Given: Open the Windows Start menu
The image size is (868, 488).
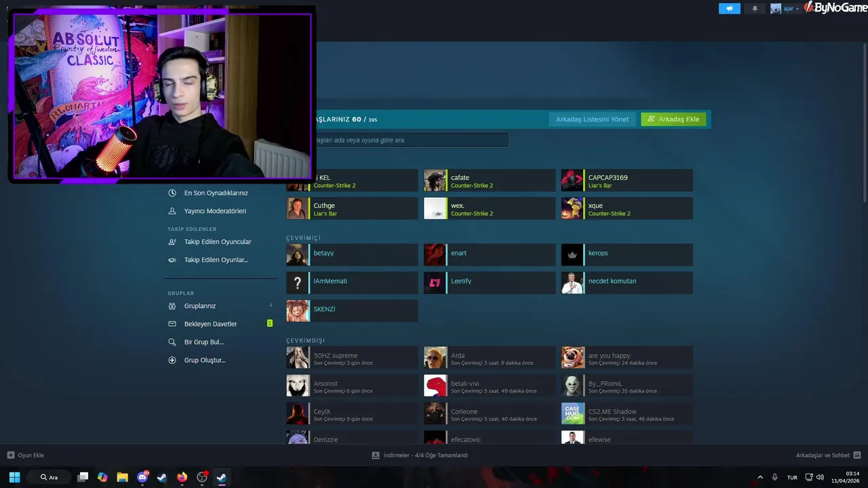Looking at the screenshot, I should click(14, 477).
